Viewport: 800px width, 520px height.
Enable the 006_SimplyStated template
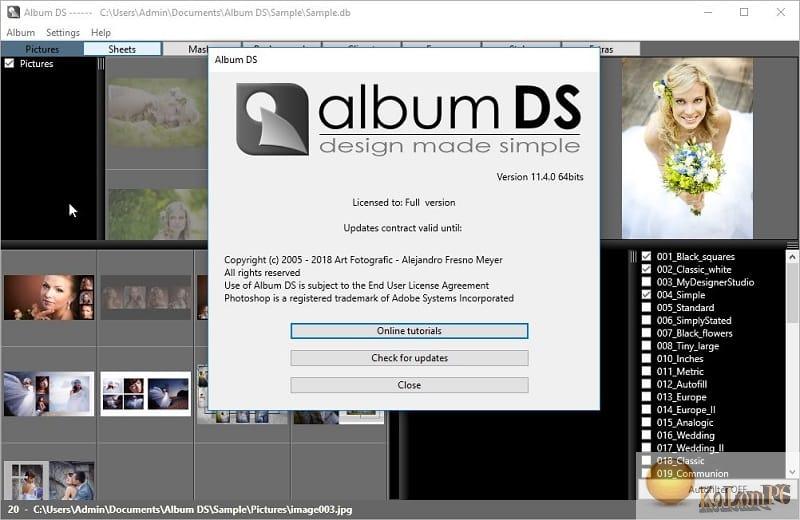click(x=646, y=320)
